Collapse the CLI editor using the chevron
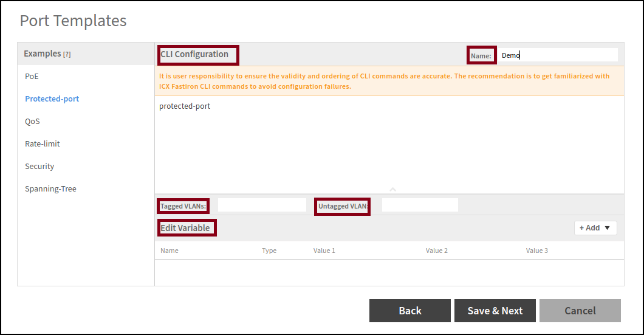Image resolution: width=644 pixels, height=335 pixels. [x=392, y=190]
